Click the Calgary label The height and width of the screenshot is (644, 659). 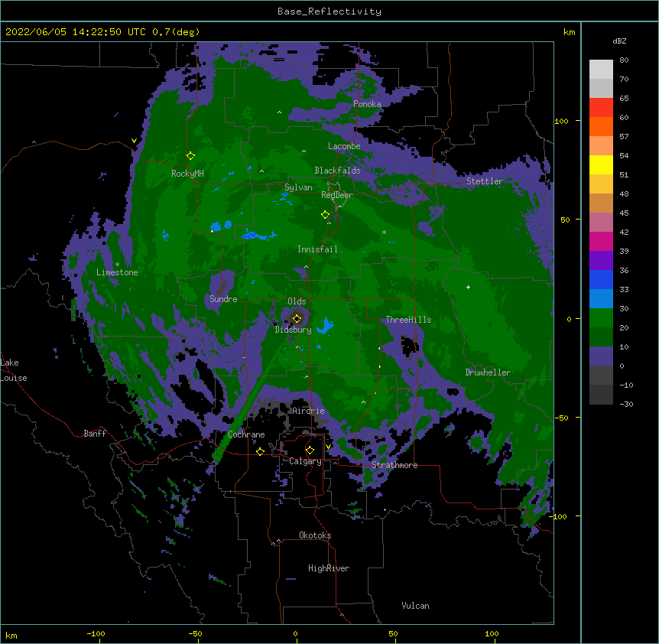click(x=306, y=461)
